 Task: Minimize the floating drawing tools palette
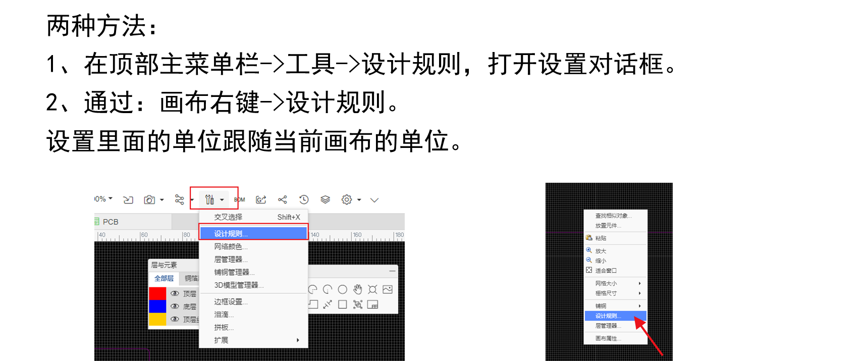[x=392, y=272]
